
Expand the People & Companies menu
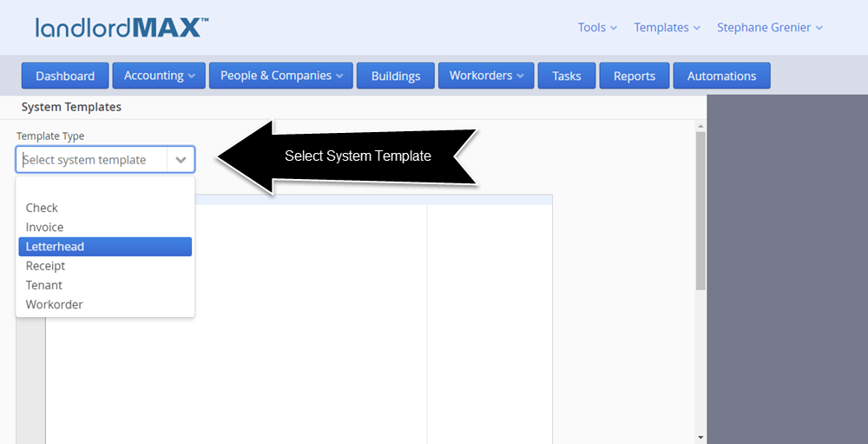(280, 76)
